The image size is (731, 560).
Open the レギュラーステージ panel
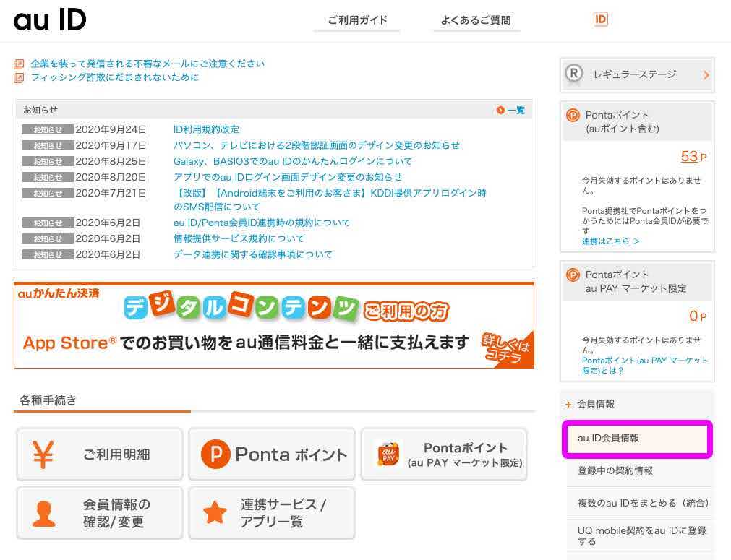(x=637, y=74)
